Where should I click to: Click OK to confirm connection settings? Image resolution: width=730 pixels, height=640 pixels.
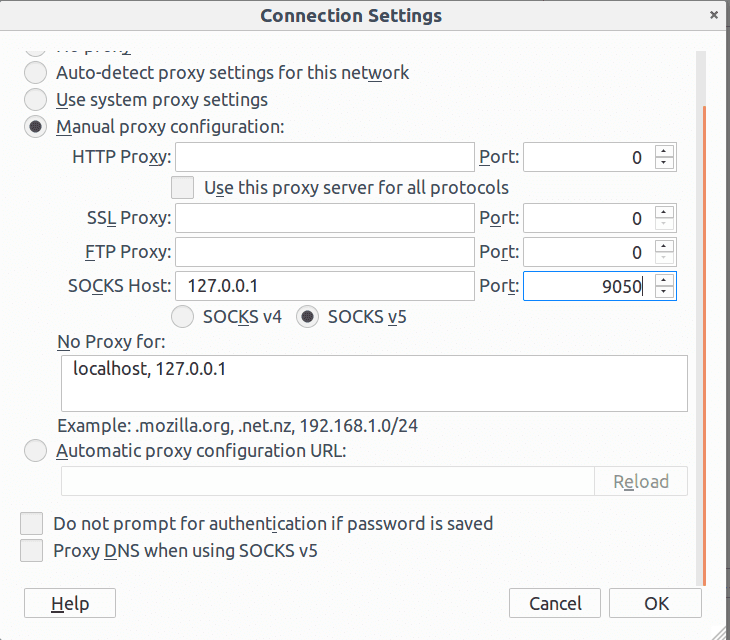pyautogui.click(x=656, y=603)
